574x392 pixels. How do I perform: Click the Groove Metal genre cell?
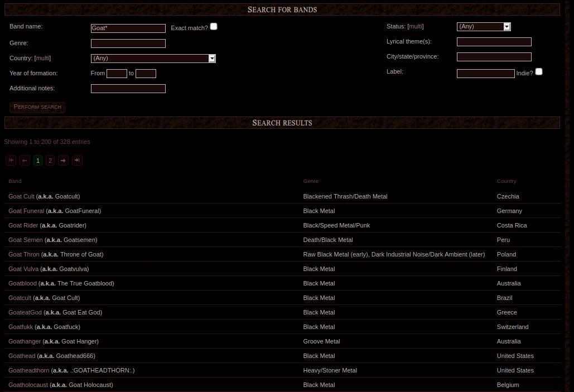321,341
